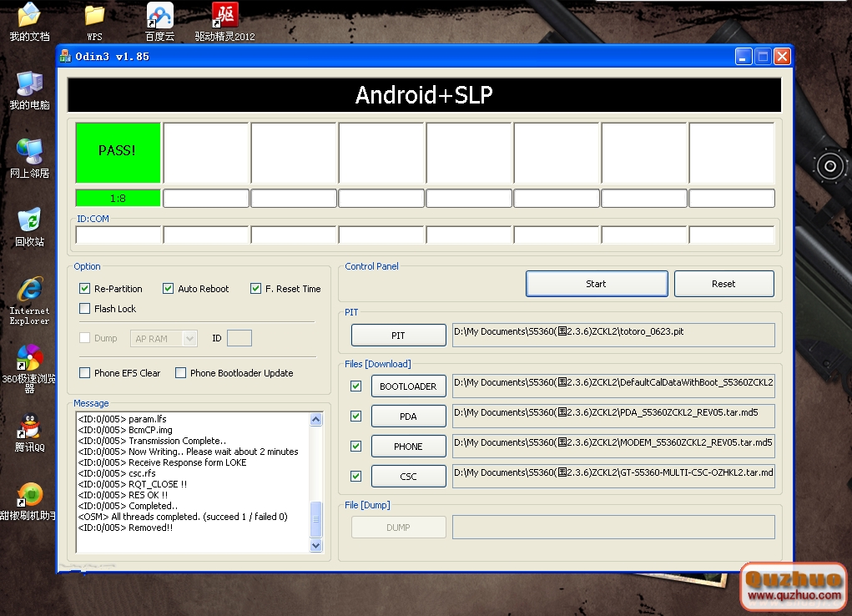The height and width of the screenshot is (616, 852).
Task: Open the 我的电脑 desktop icon
Action: coord(29,84)
